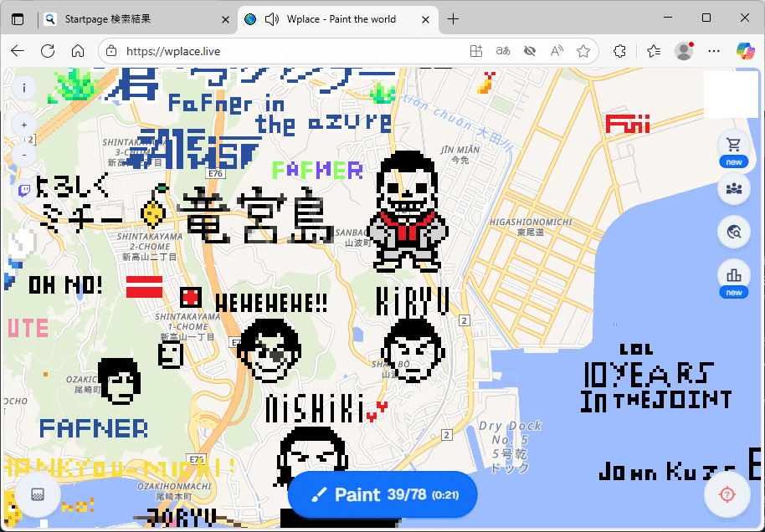Refresh the current page

tap(48, 51)
